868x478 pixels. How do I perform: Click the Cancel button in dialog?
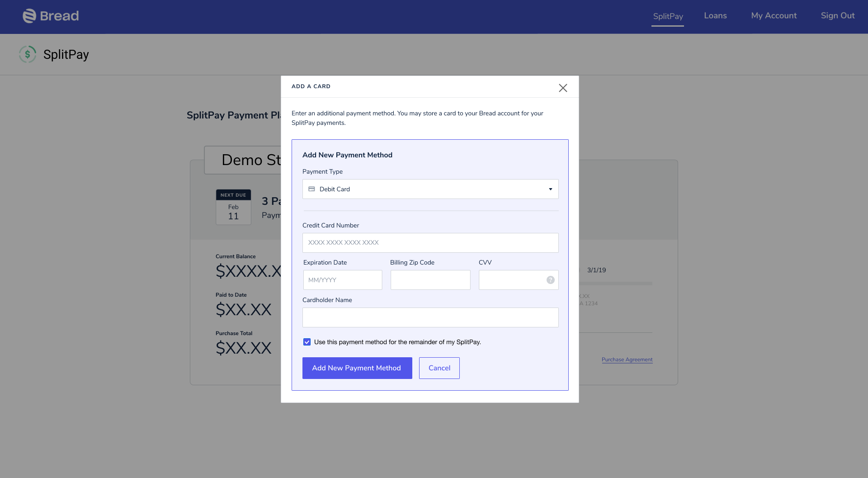point(439,368)
